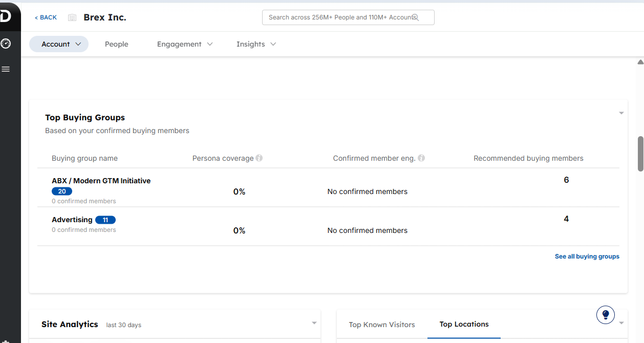Viewport: 644px width, 343px height.
Task: Open See all buying groups
Action: point(587,256)
